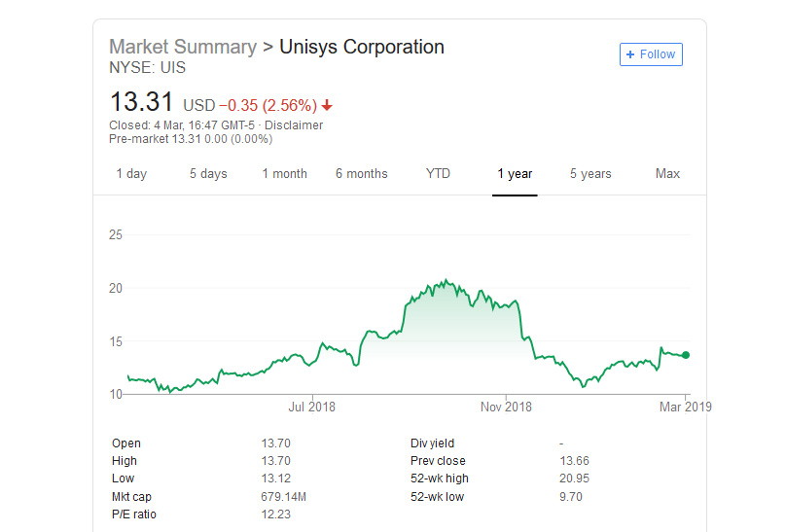Screen dimensions: 786x532
Task: Click the NYSE: UIS ticker text
Action: 148,68
